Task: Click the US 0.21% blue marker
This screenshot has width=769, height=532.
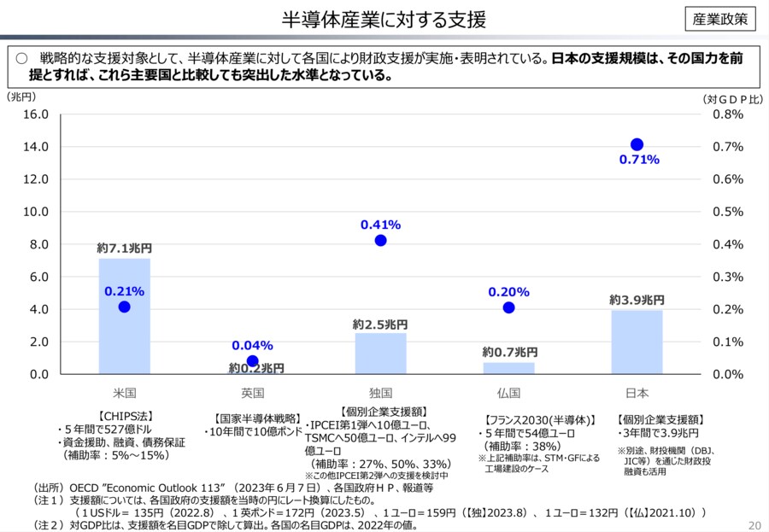Action: click(x=125, y=307)
